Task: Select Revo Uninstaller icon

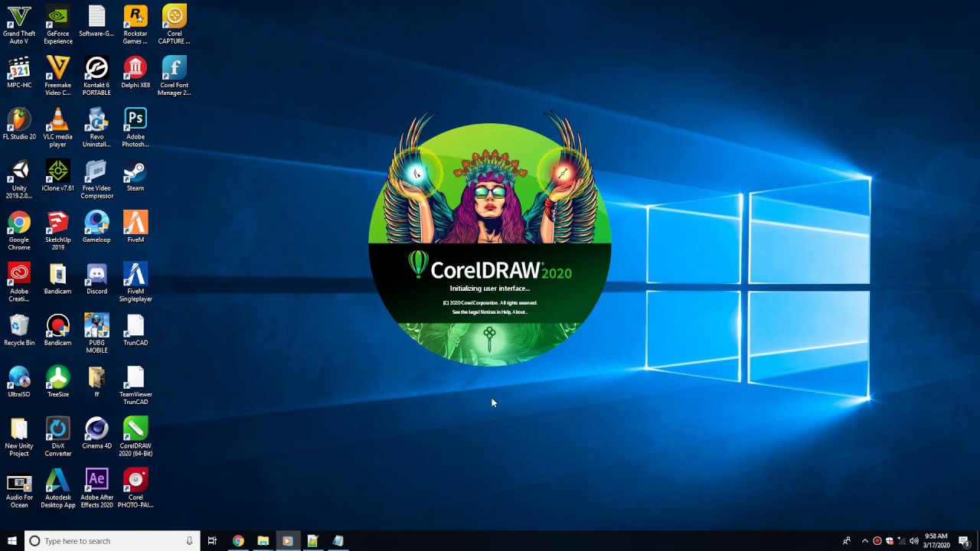Action: (96, 127)
